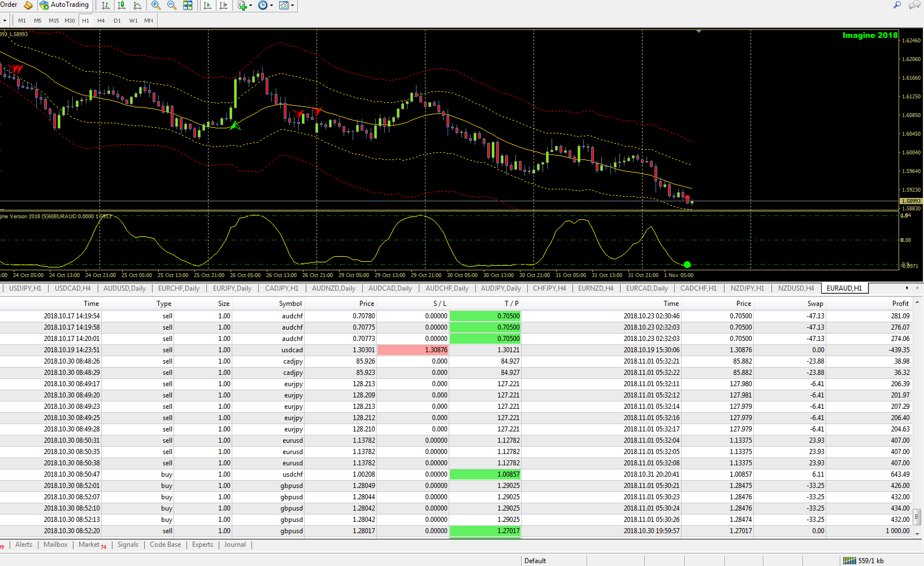Sort history by the Type column header
This screenshot has height=566, width=924.
tap(164, 304)
